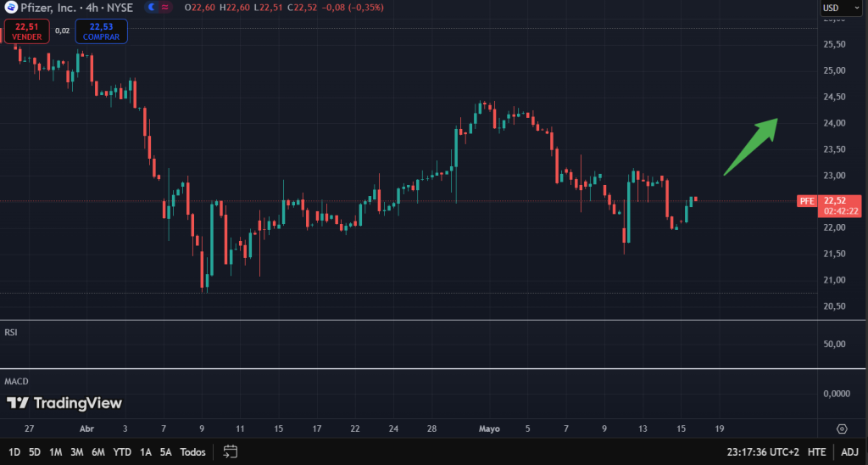Screen dimensions: 868x465
Task: Click the MACD indicator label
Action: (16, 381)
